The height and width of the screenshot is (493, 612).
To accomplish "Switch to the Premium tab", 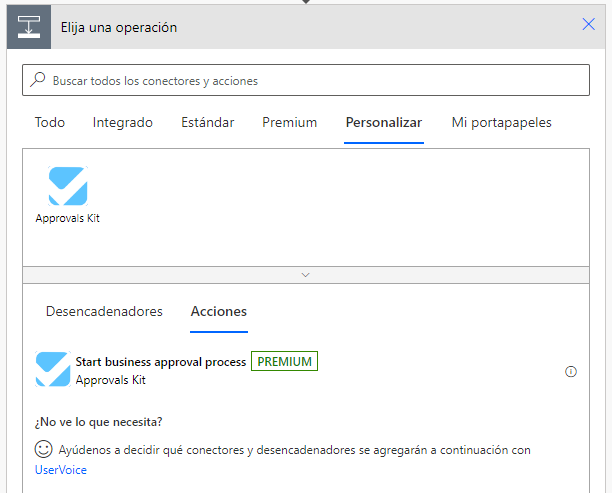I will point(289,122).
